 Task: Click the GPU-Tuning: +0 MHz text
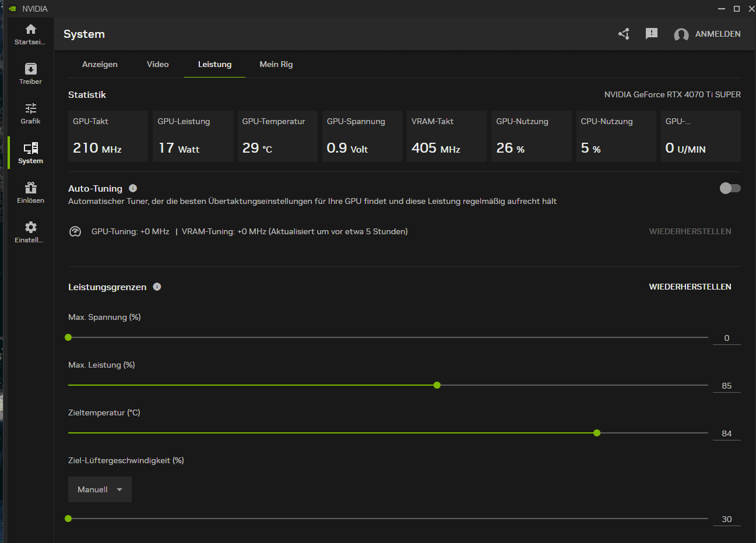pyautogui.click(x=131, y=231)
